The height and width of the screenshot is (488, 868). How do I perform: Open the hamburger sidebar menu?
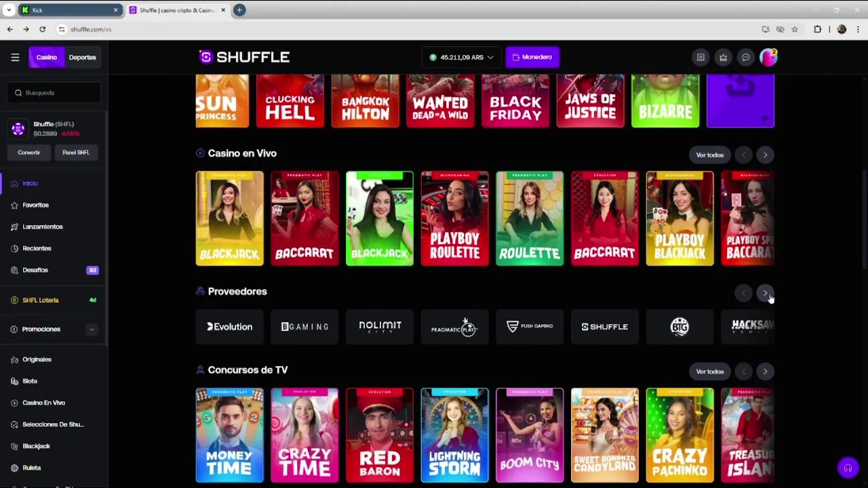pos(15,58)
